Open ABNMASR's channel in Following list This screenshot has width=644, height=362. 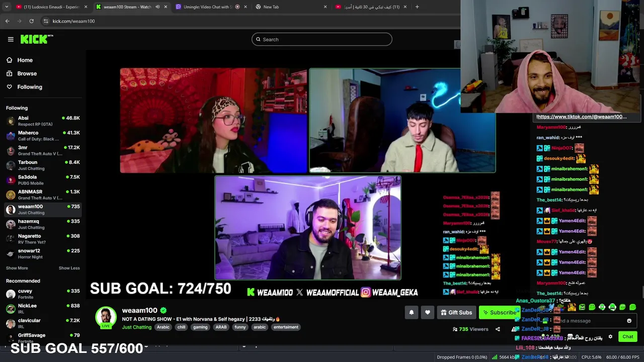click(43, 195)
